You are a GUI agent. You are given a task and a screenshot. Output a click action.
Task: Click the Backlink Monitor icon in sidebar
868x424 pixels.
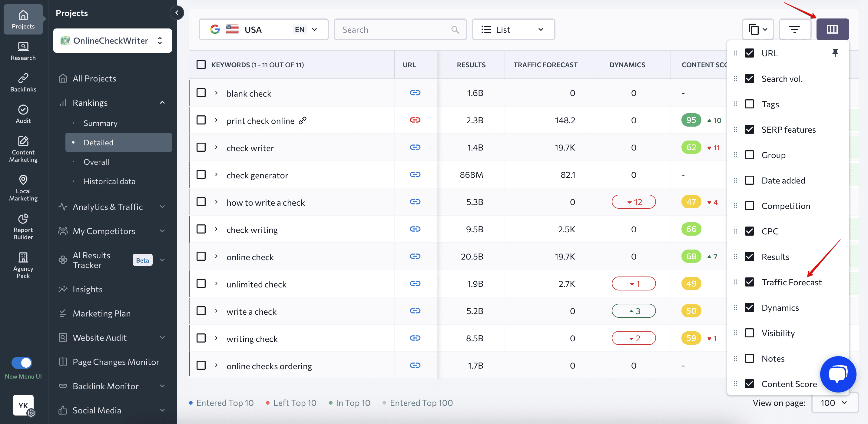63,386
